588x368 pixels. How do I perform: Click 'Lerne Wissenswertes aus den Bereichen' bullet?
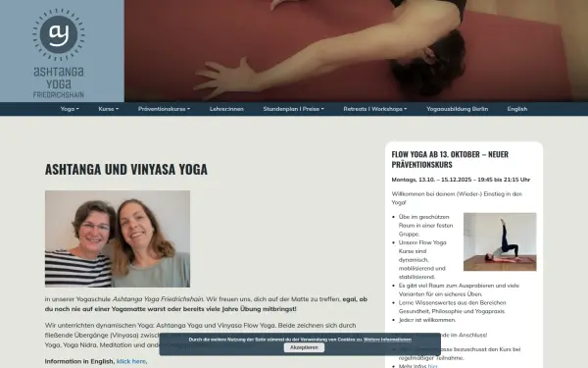[452, 307]
